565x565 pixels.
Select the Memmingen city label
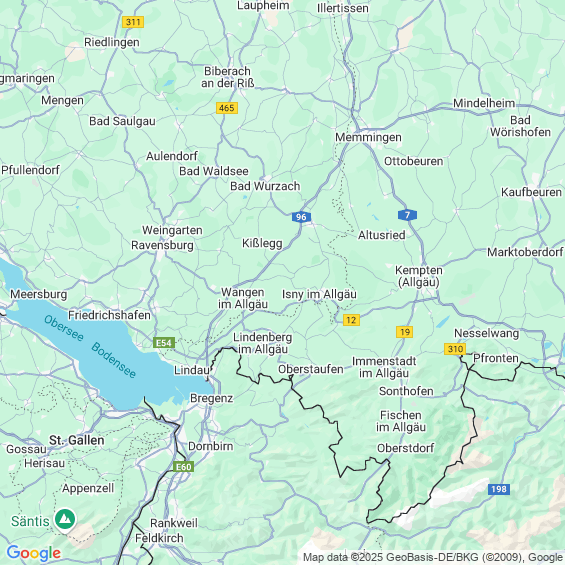click(368, 137)
